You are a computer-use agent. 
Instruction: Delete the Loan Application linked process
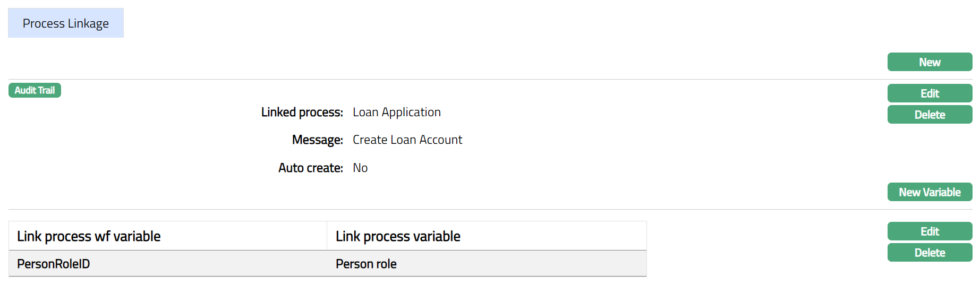(929, 115)
